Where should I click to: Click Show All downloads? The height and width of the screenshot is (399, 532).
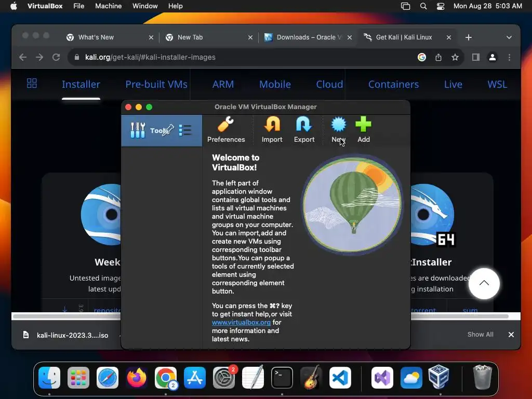click(480, 334)
